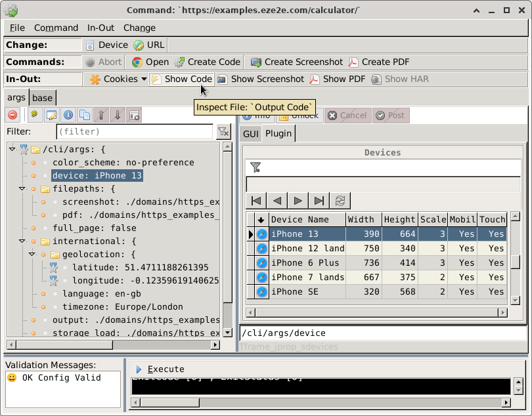
Task: Click the Device change button
Action: tap(107, 45)
